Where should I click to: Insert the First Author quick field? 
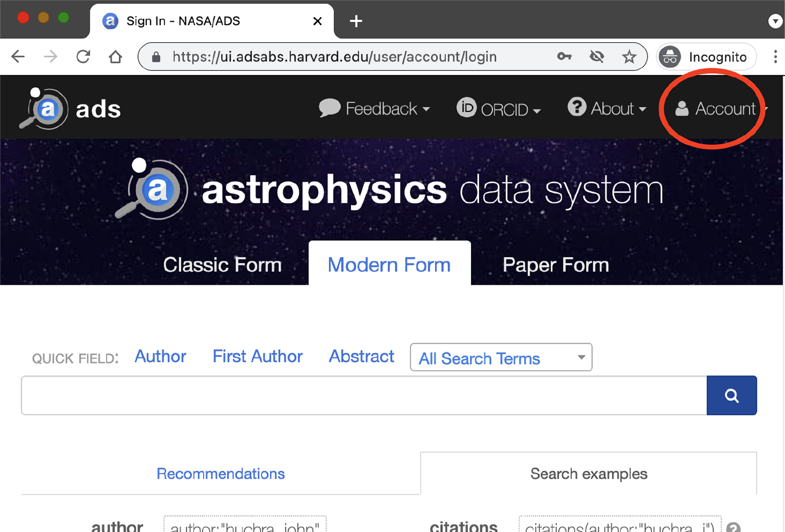(258, 356)
